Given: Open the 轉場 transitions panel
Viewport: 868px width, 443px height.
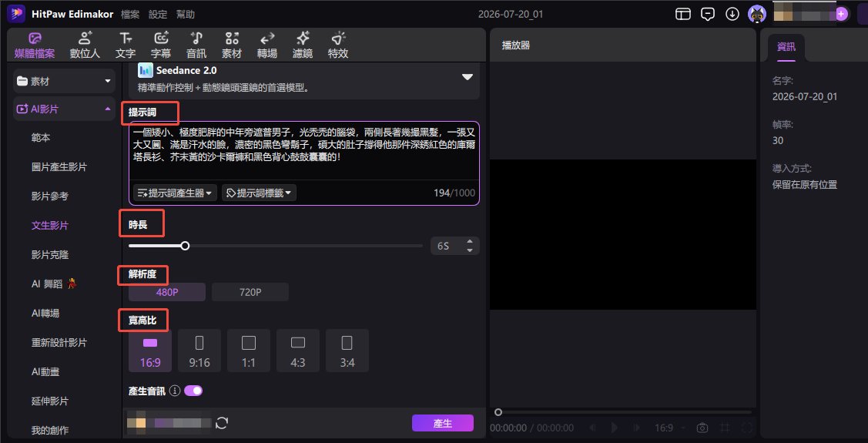Looking at the screenshot, I should tap(267, 45).
